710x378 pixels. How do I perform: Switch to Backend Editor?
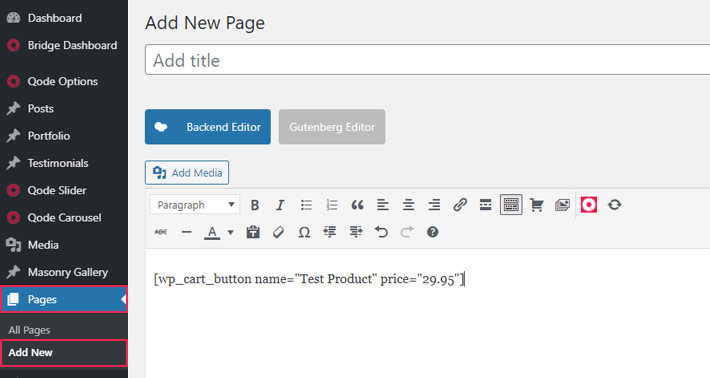tap(208, 127)
